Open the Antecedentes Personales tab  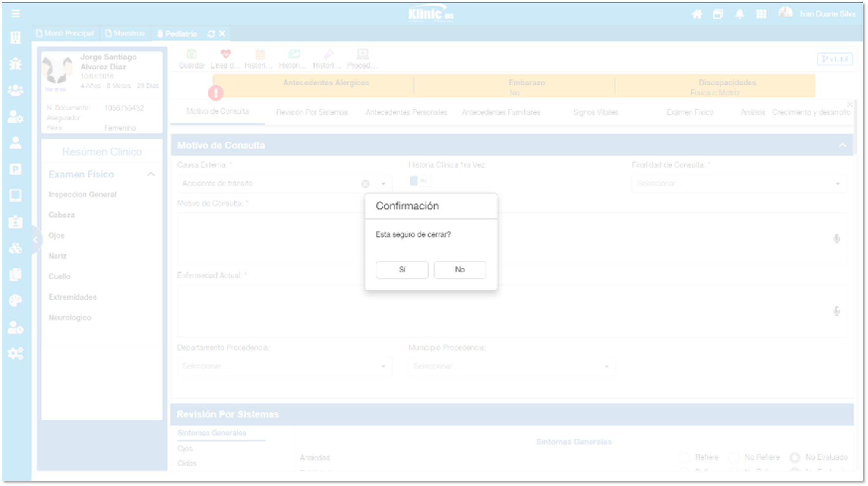coord(406,112)
